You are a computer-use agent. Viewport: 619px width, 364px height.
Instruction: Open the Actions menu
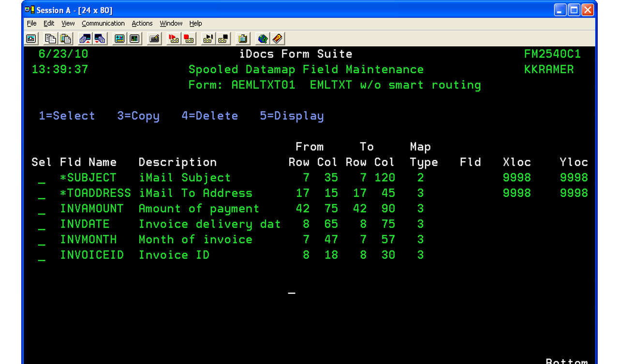(x=142, y=23)
